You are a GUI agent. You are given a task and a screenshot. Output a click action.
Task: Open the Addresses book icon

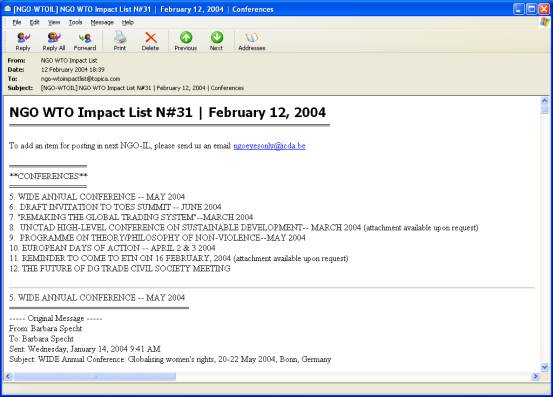pyautogui.click(x=252, y=41)
